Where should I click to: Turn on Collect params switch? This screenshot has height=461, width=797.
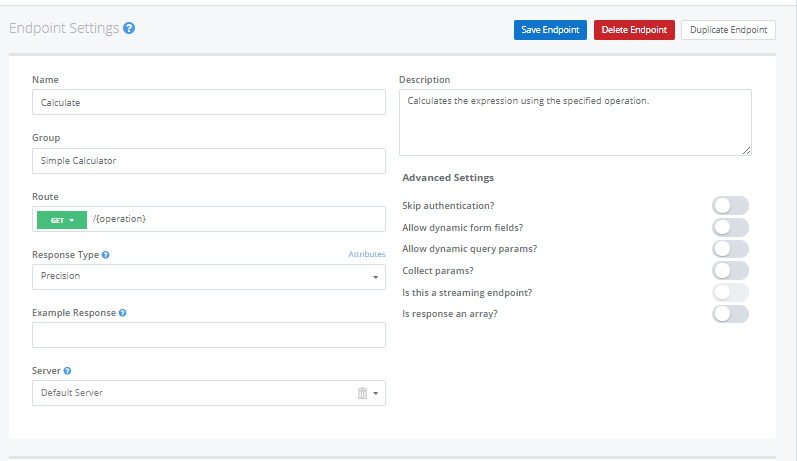click(x=730, y=271)
